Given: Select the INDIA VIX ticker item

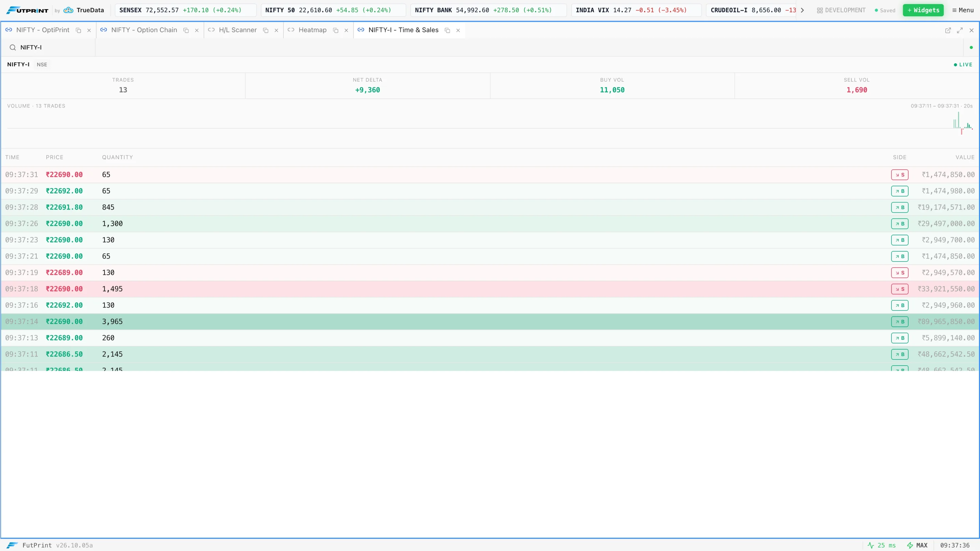Looking at the screenshot, I should click(x=636, y=10).
